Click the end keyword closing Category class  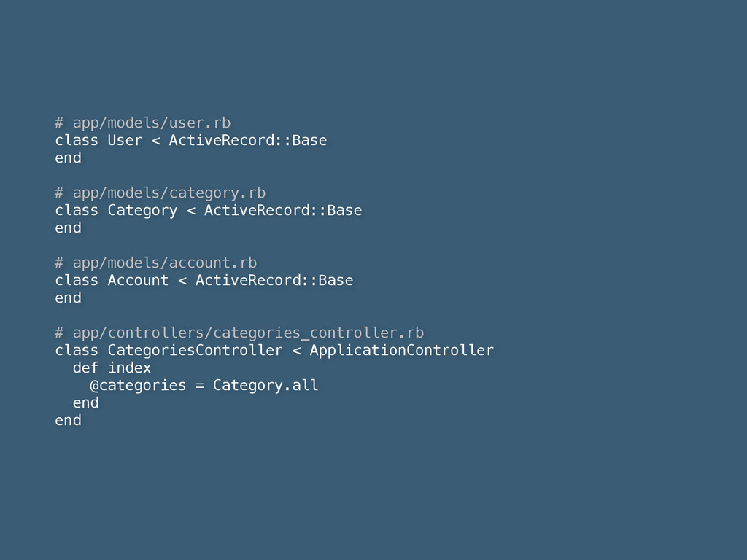click(68, 228)
